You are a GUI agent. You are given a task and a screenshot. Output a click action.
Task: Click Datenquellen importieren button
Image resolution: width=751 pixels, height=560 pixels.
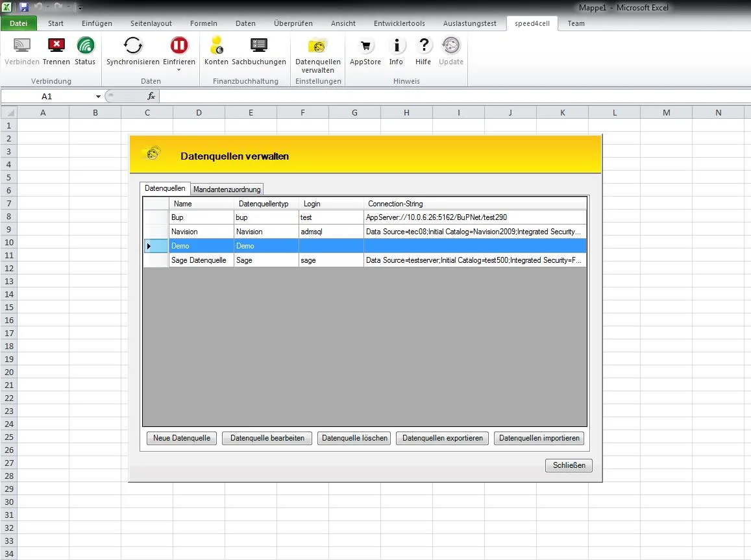point(539,438)
